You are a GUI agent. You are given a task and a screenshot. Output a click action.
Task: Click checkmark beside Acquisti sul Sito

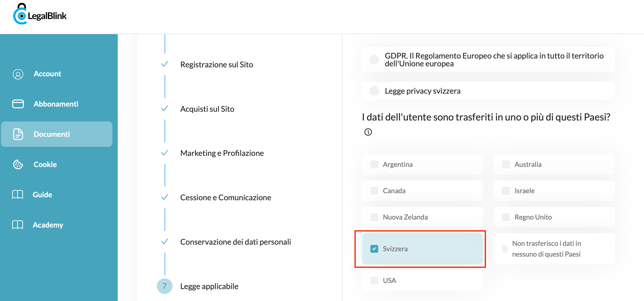[164, 109]
